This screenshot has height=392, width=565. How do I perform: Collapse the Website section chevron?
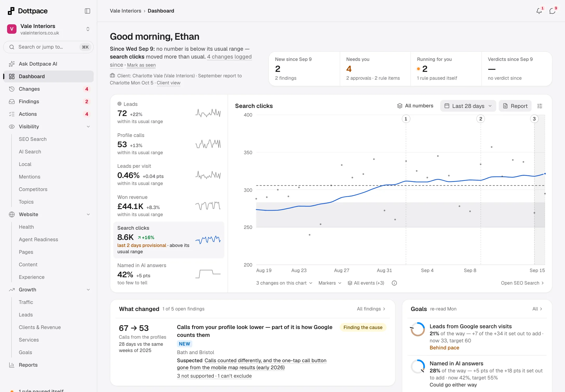click(x=88, y=215)
